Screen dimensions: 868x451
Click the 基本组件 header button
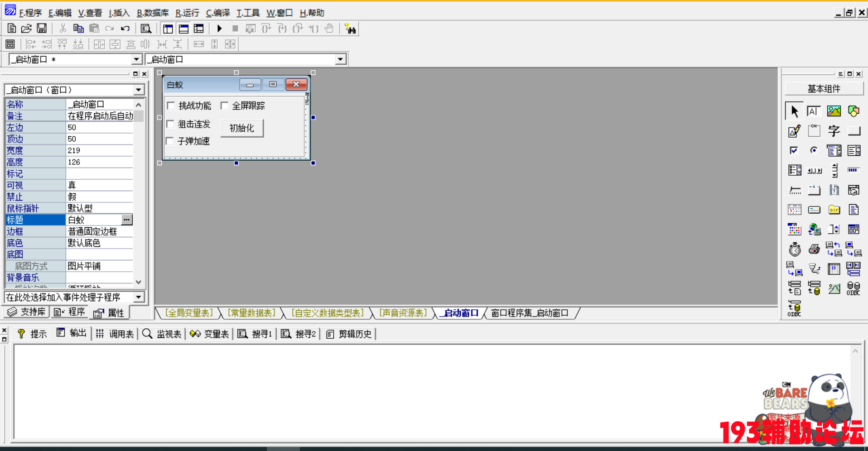[x=824, y=89]
